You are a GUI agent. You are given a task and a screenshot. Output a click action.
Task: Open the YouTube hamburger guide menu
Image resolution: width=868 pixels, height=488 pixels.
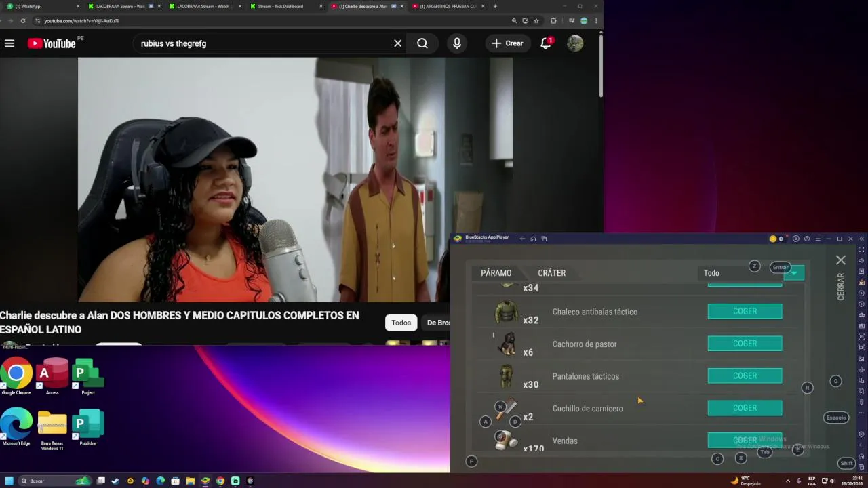tap(9, 43)
